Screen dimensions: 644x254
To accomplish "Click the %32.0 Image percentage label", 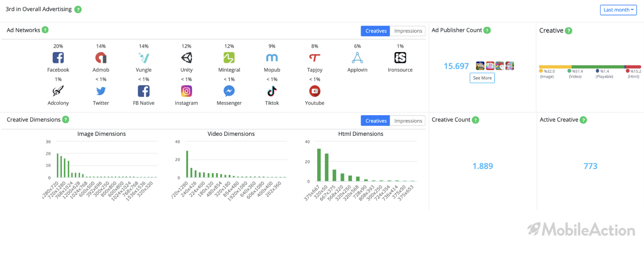I will pyautogui.click(x=549, y=71).
